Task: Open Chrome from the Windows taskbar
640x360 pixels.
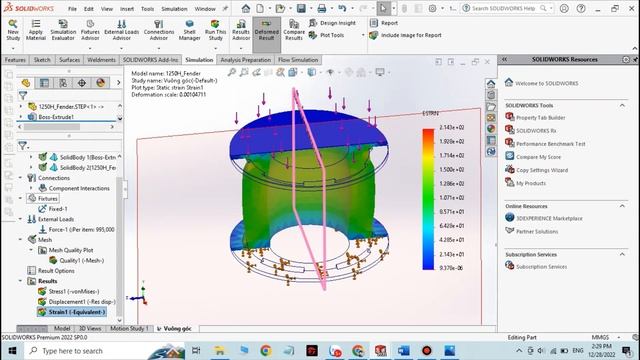Action: (266, 351)
